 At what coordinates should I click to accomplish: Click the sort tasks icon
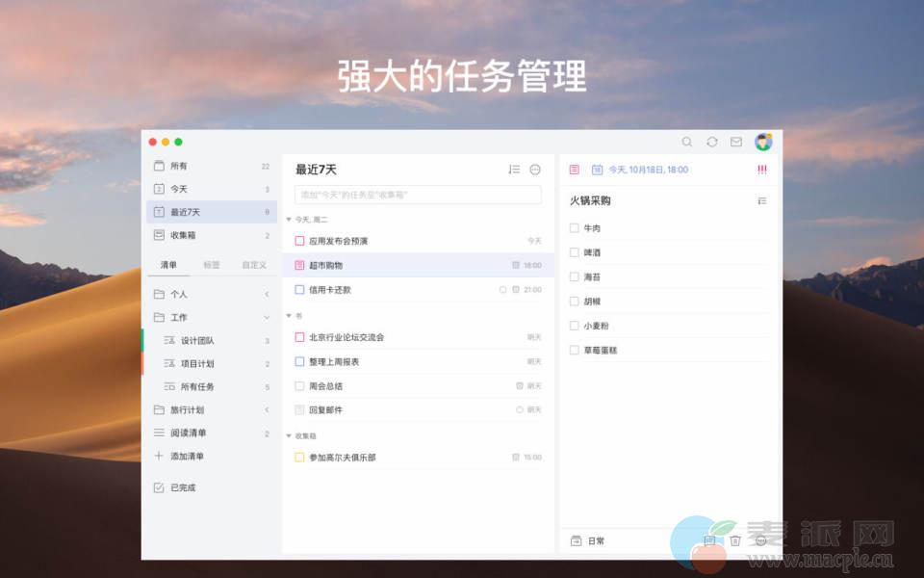(514, 170)
